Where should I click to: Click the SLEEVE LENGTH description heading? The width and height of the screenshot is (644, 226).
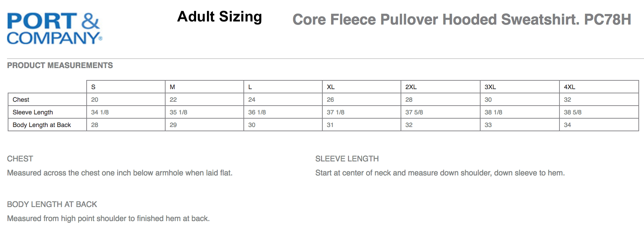347,159
